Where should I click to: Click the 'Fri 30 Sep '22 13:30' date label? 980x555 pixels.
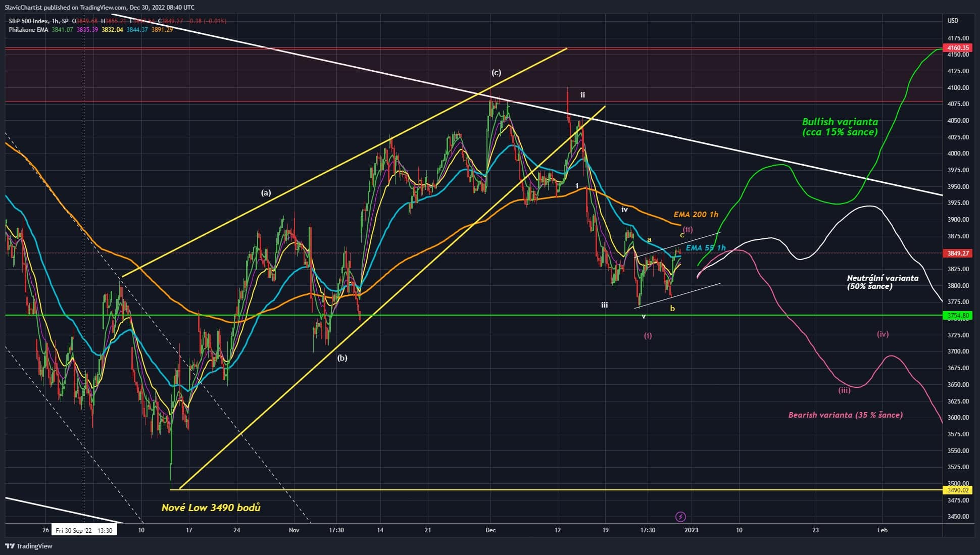click(84, 530)
